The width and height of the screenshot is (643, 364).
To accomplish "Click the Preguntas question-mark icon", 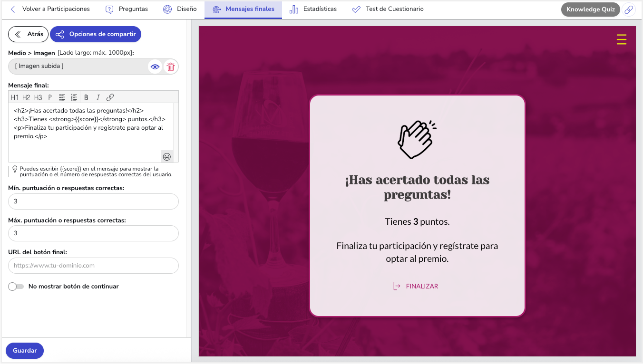I will pyautogui.click(x=109, y=10).
